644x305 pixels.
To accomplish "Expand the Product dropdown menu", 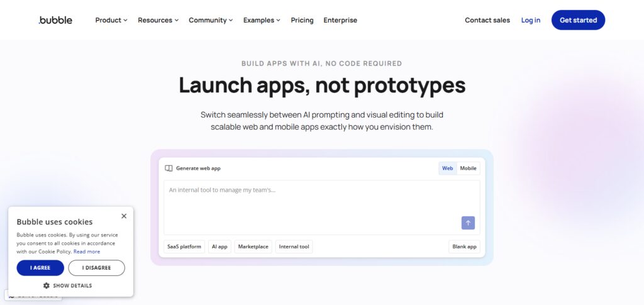I will (111, 20).
